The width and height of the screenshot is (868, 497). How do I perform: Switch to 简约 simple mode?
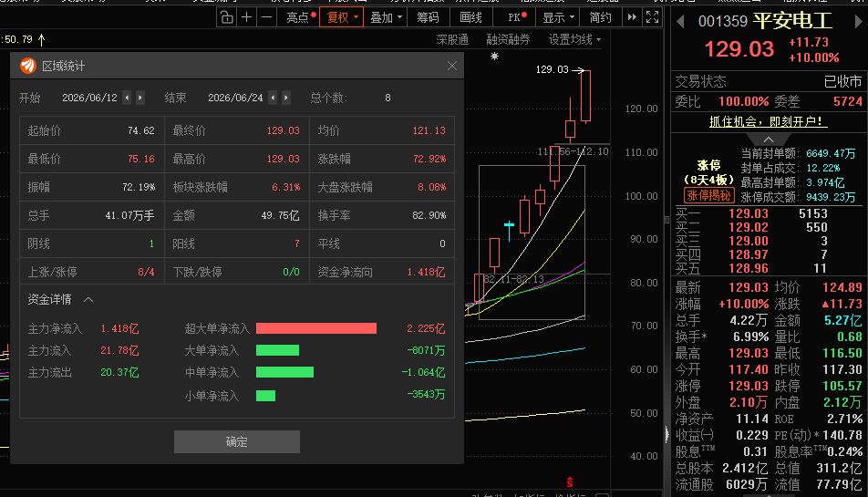(601, 17)
